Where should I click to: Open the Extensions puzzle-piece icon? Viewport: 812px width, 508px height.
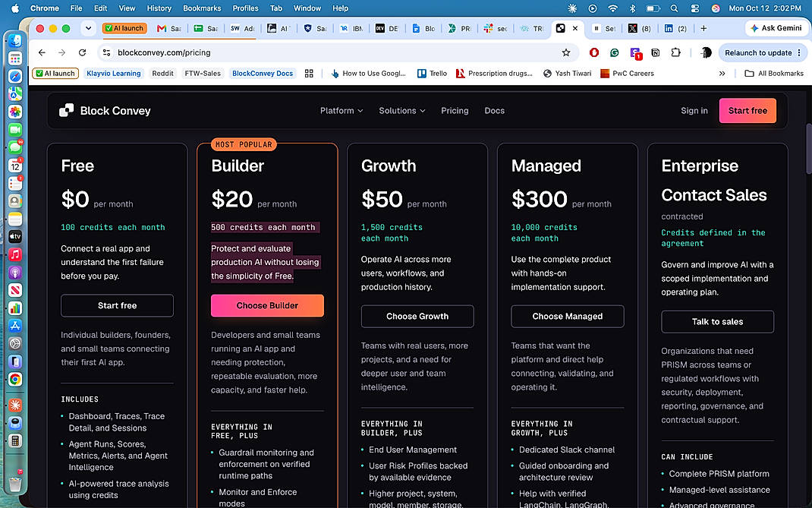pos(675,52)
